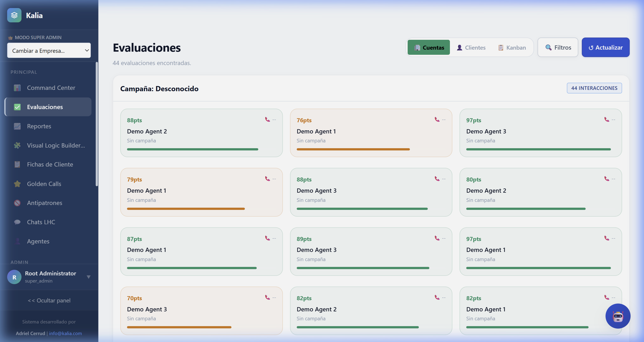Open the Cambiar a Empresa dropdown
The width and height of the screenshot is (644, 342).
click(49, 51)
